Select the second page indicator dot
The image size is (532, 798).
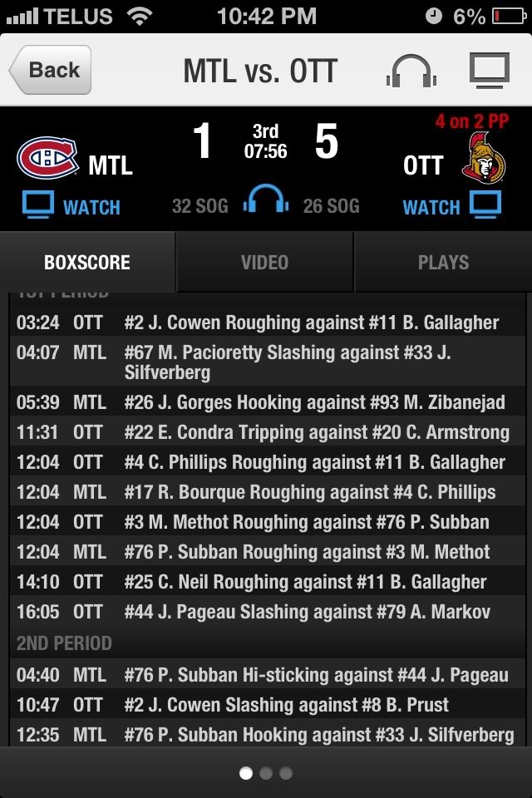pos(266,773)
